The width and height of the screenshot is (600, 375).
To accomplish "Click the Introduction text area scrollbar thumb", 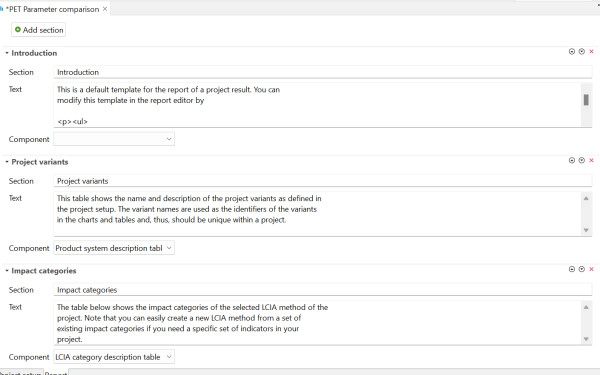I will click(586, 100).
